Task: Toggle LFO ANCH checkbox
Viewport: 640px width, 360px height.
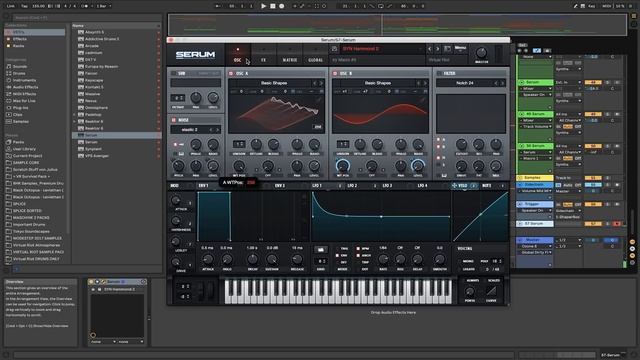Action: coord(358,256)
